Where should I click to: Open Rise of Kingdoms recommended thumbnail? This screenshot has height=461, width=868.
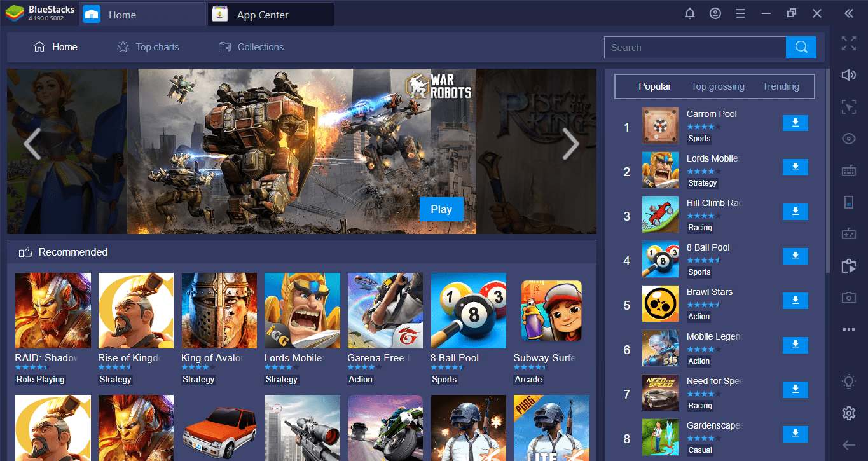(x=136, y=310)
